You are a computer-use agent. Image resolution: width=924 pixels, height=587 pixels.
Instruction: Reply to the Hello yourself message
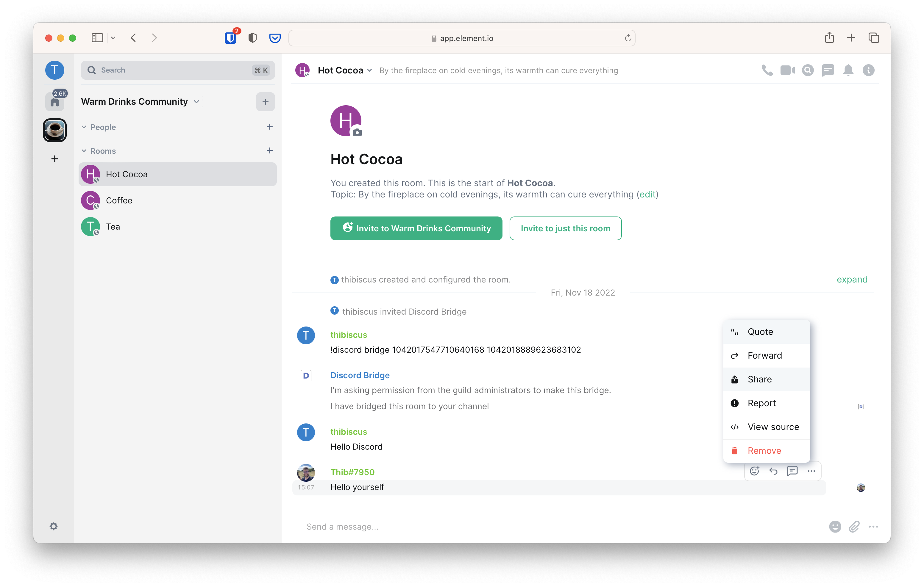click(773, 471)
